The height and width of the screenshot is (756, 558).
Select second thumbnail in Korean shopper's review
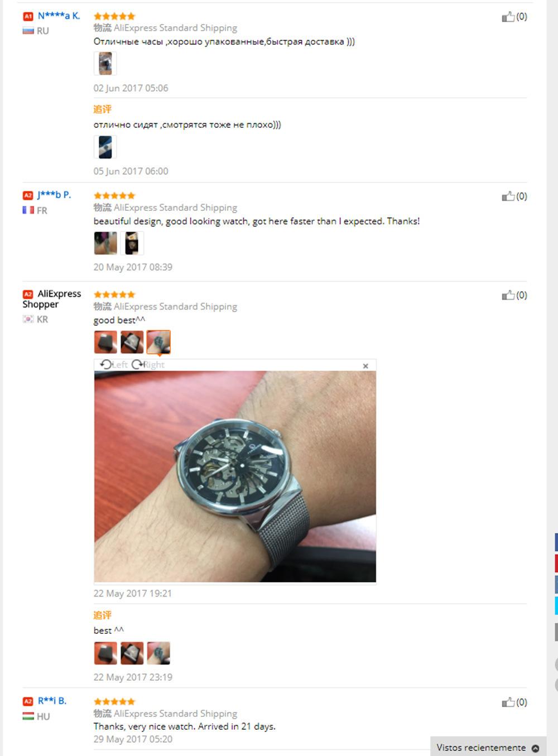coord(132,342)
